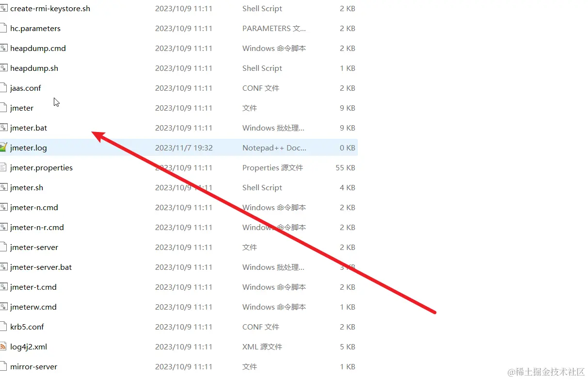Click the hc.parameters file icon

coord(3,28)
